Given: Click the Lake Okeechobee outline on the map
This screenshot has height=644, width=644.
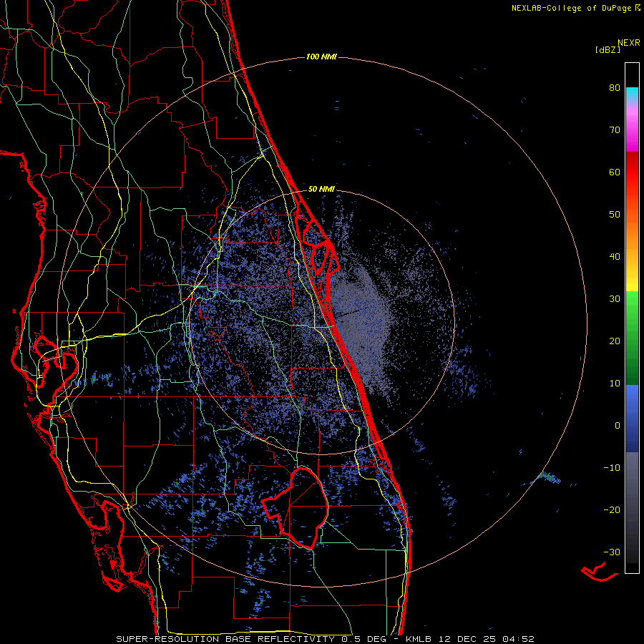Looking at the screenshot, I should point(296,507).
